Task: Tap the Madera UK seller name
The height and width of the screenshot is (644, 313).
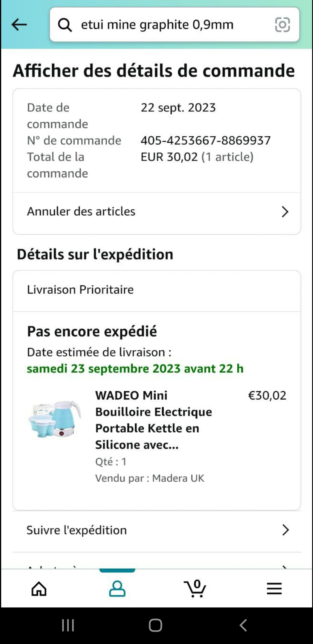Action: (178, 478)
